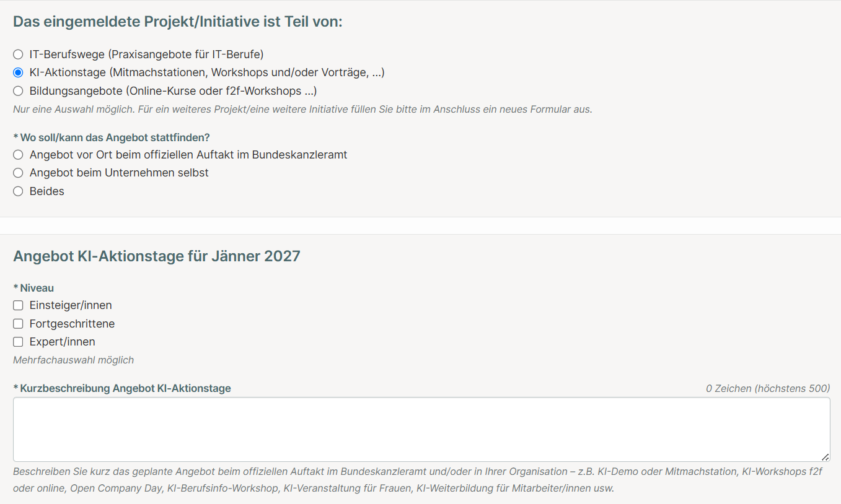This screenshot has height=504, width=841.
Task: Click the 'Kurzbeschreibung Angebot KI-Aktionstage' label
Action: (x=122, y=388)
